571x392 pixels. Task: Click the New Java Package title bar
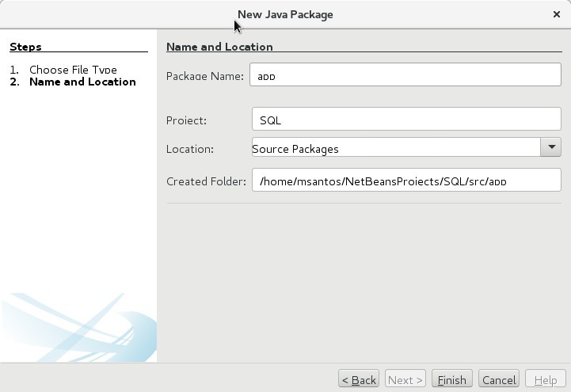(x=285, y=14)
